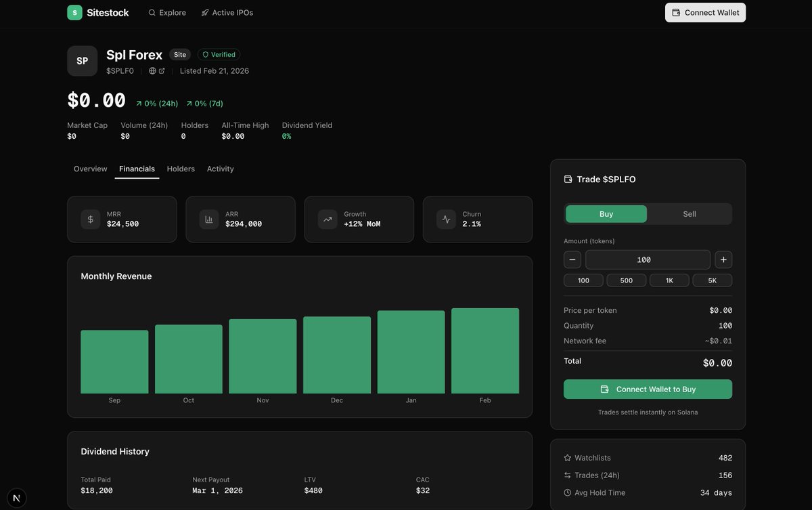Click the Sitestock green S logo
This screenshot has width=812, height=510.
point(74,12)
